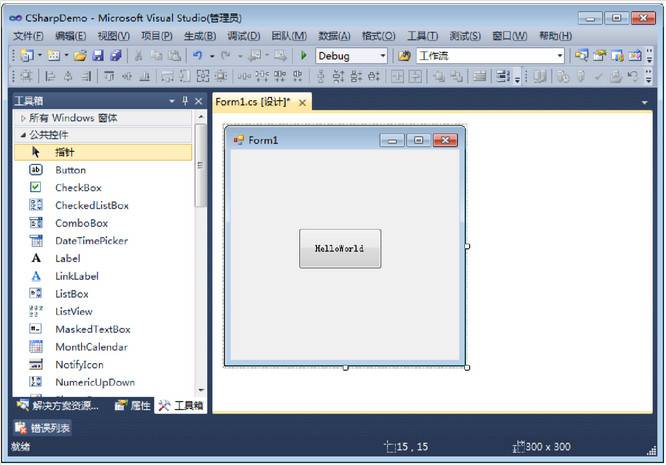Pick the Button control in the toolbox

click(x=103, y=170)
